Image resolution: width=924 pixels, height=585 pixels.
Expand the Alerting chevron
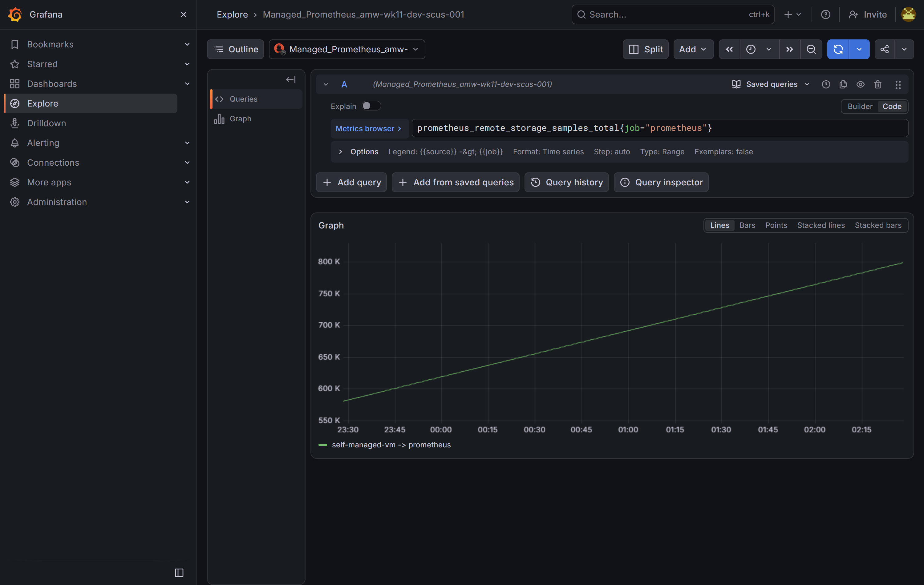coord(187,143)
